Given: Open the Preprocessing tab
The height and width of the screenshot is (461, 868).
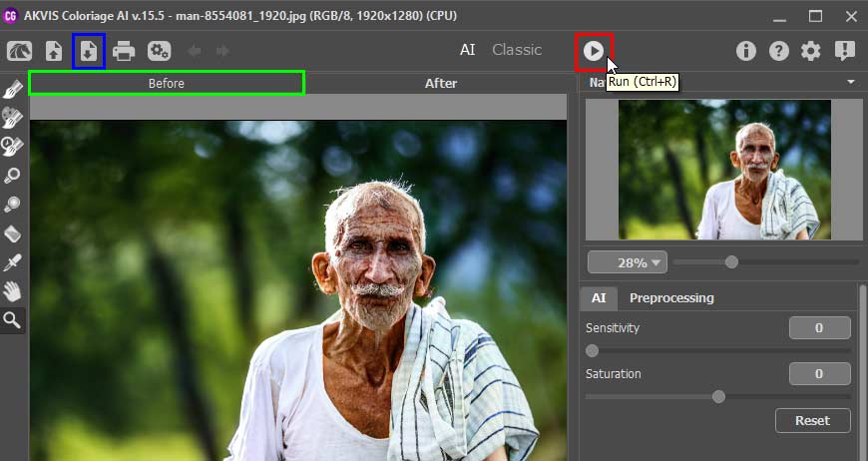Looking at the screenshot, I should (670, 297).
